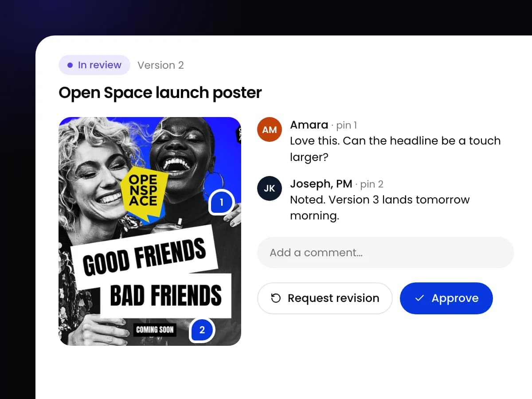The image size is (532, 399).
Task: Click the purple dot in In review badge
Action: pyautogui.click(x=70, y=65)
